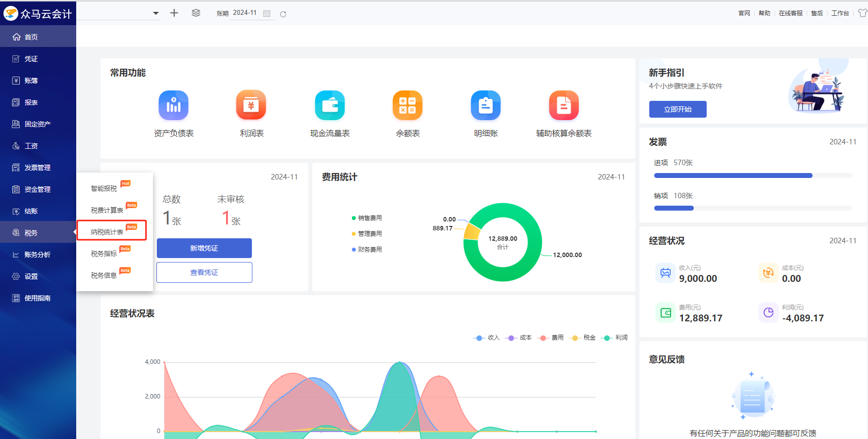Image resolution: width=868 pixels, height=439 pixels.
Task: Open the 在线客服 link
Action: (791, 13)
